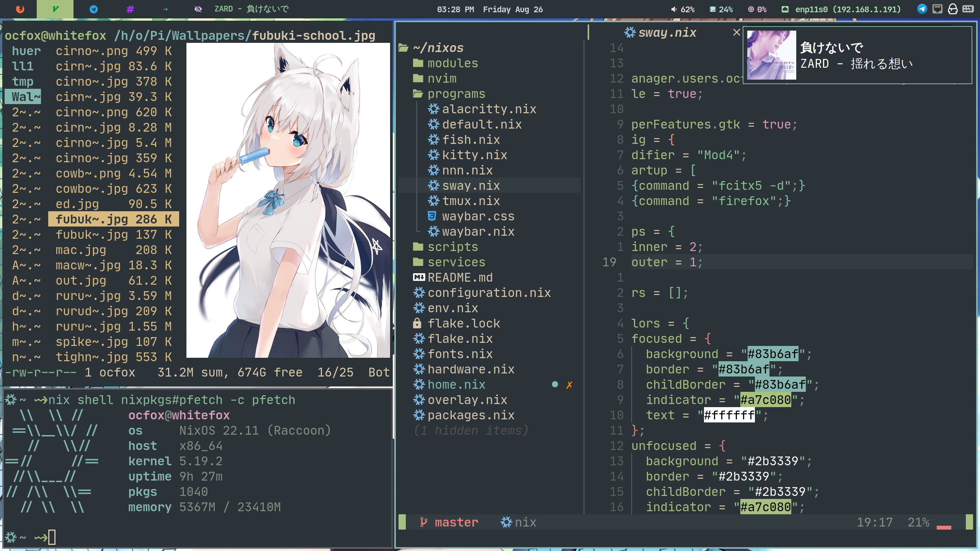
Task: Click the memory usage icon at 24%
Action: point(712,9)
